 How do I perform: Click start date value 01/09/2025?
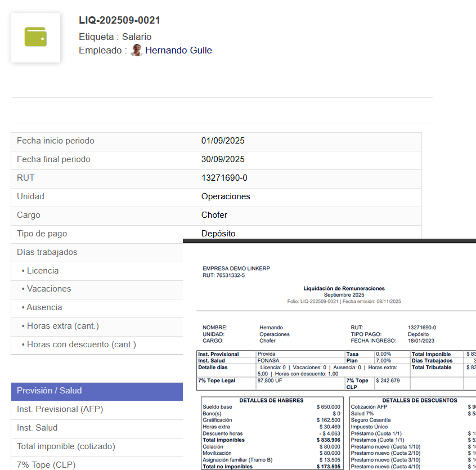(x=223, y=141)
